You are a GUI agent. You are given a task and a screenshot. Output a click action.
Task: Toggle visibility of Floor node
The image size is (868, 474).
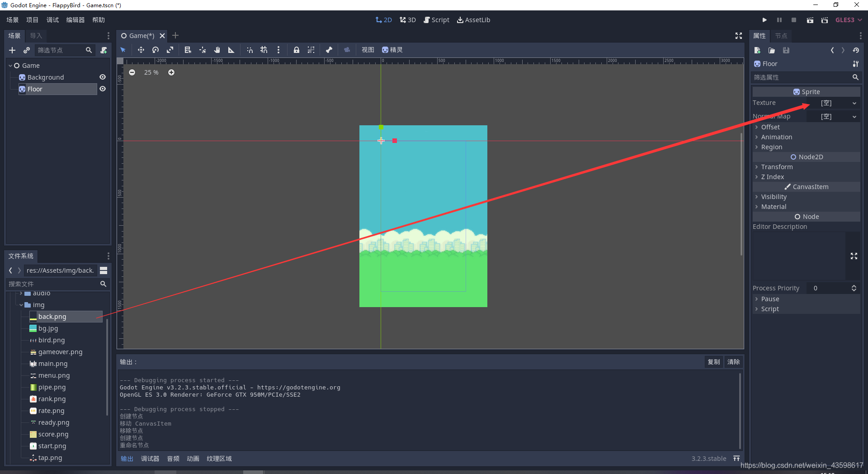click(103, 89)
